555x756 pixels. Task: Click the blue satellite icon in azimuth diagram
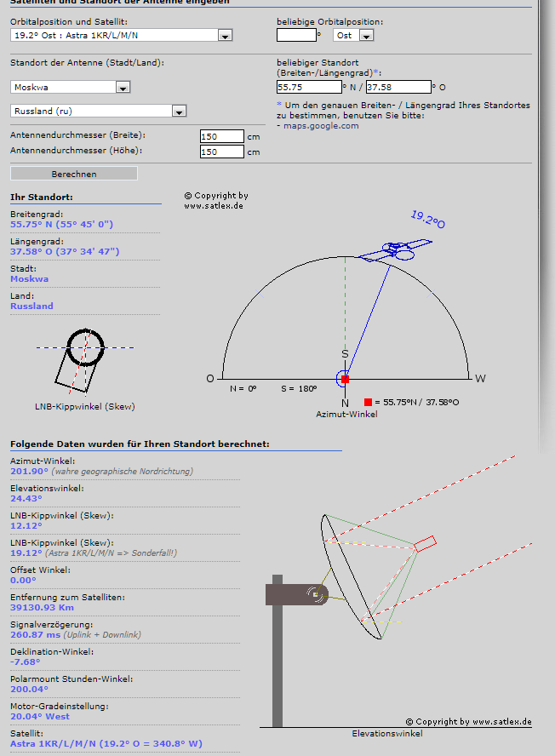tap(396, 250)
